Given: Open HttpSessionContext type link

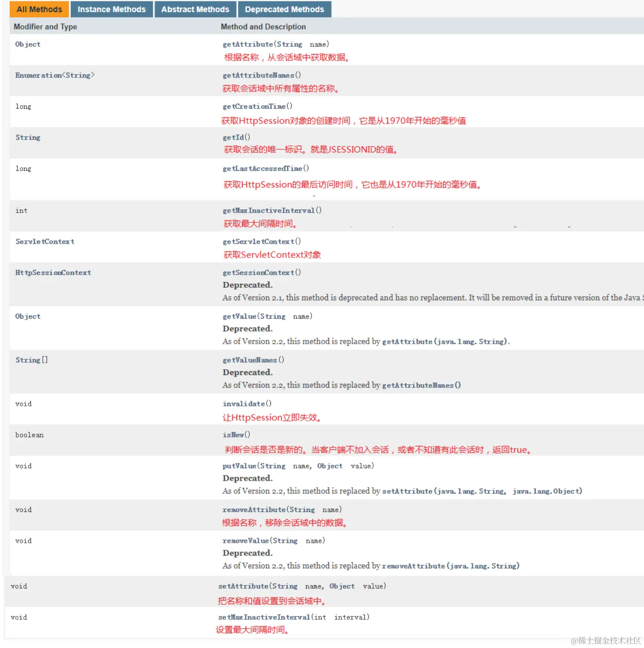Looking at the screenshot, I should pyautogui.click(x=53, y=272).
